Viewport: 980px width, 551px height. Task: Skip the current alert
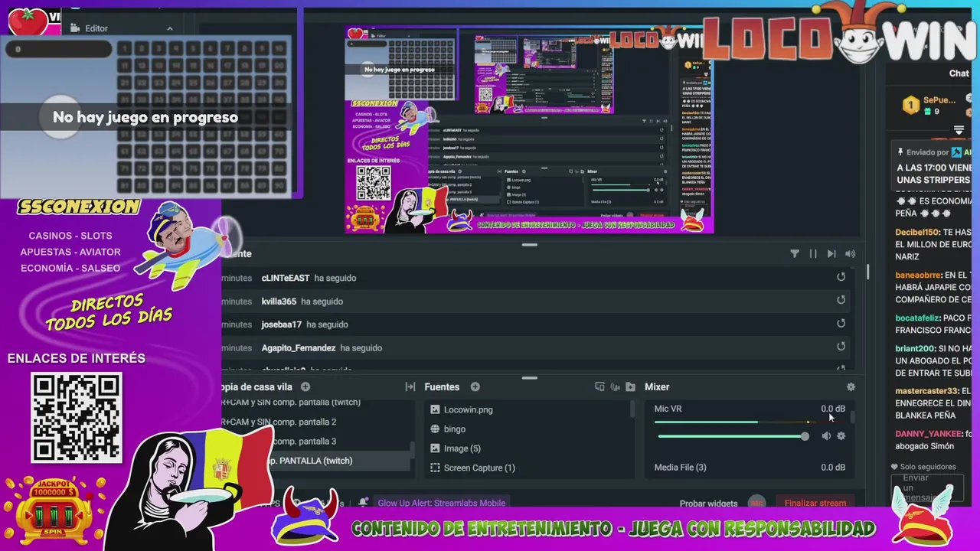(831, 254)
